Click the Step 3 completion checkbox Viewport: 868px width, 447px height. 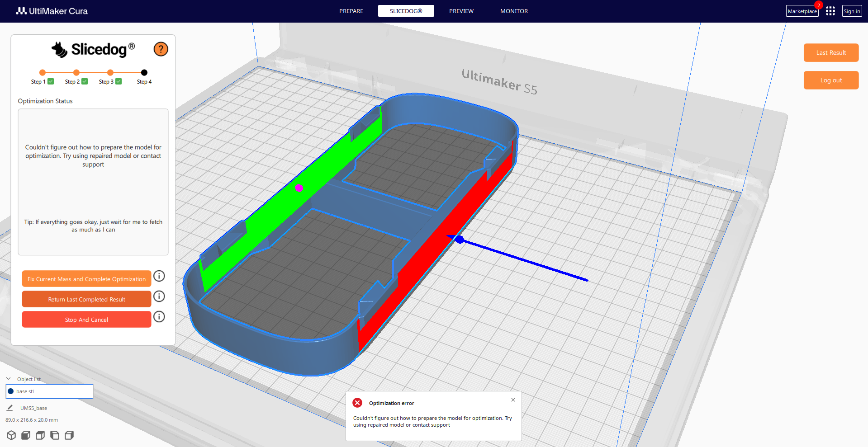point(118,81)
